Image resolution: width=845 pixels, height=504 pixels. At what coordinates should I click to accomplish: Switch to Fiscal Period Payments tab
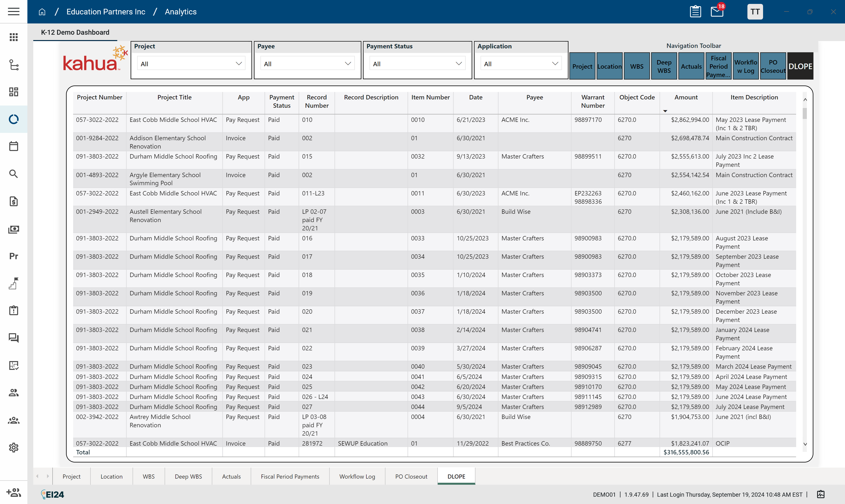(x=290, y=476)
